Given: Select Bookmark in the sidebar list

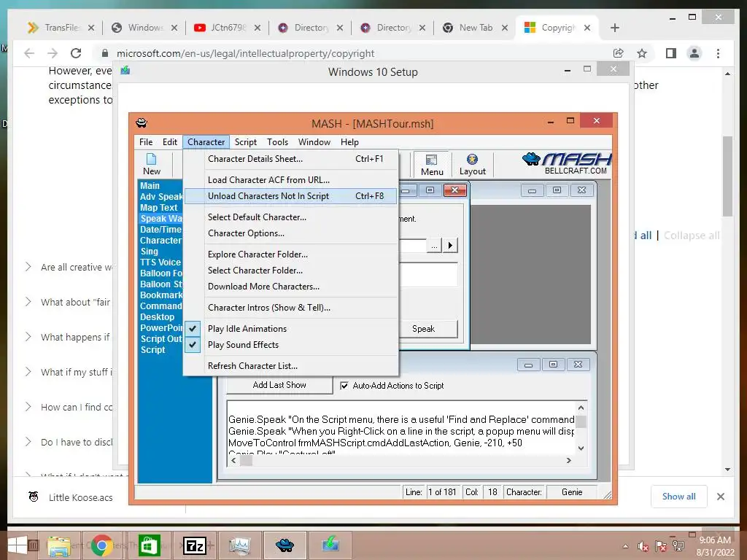Looking at the screenshot, I should 161,295.
